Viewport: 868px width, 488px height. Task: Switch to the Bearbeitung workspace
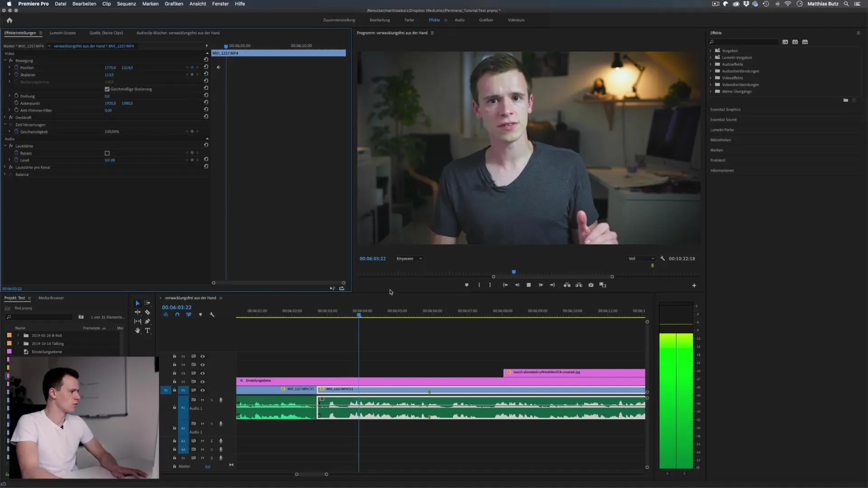(380, 20)
